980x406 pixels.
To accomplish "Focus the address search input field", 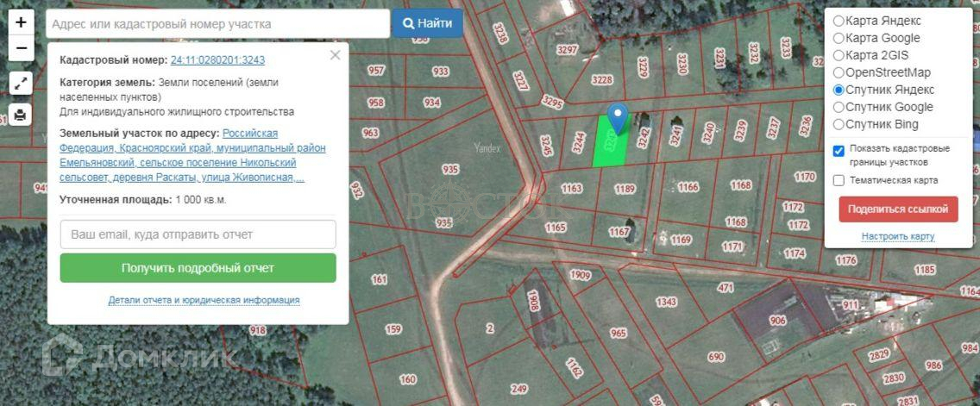I will point(217,24).
